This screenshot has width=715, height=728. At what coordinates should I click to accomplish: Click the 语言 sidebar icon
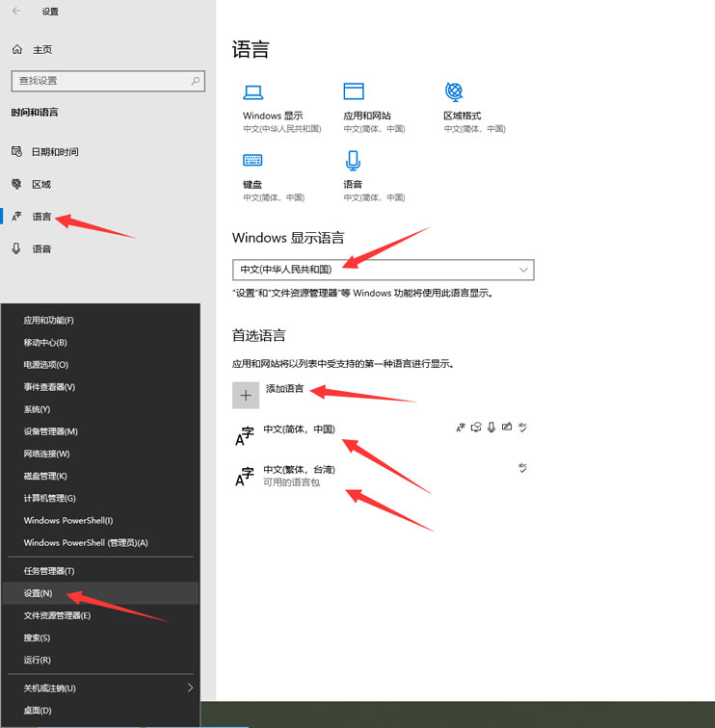pyautogui.click(x=16, y=217)
